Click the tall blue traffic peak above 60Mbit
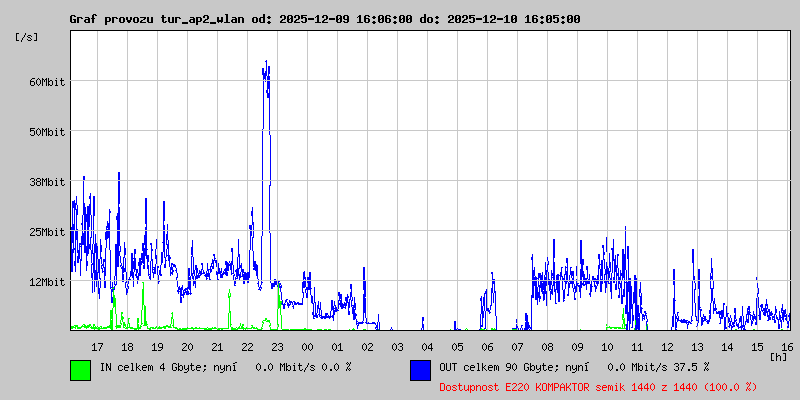800x400 pixels. tap(266, 71)
